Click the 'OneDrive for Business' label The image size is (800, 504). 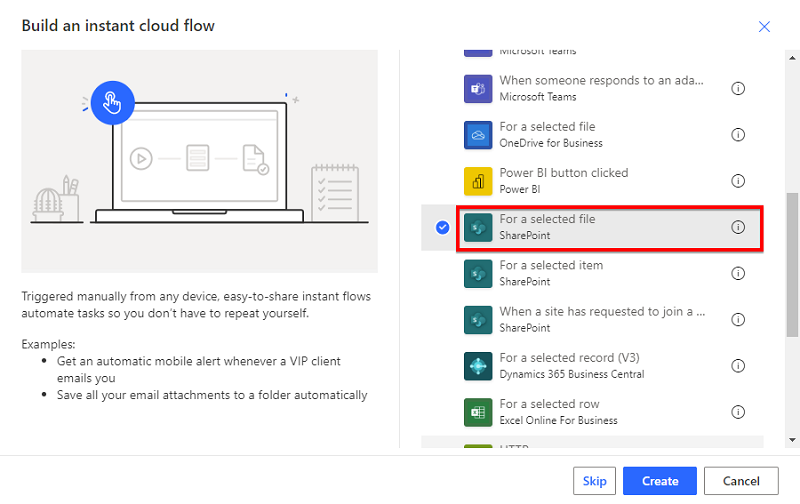point(551,143)
